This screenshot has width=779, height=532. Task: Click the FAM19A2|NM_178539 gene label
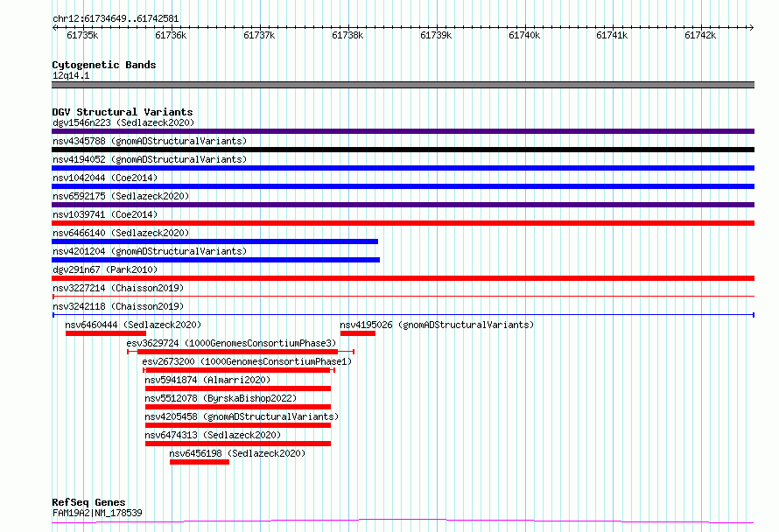coord(97,513)
